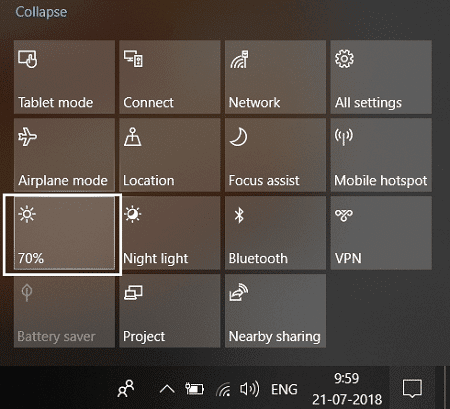Toggle Bluetooth quick action

[x=275, y=233]
